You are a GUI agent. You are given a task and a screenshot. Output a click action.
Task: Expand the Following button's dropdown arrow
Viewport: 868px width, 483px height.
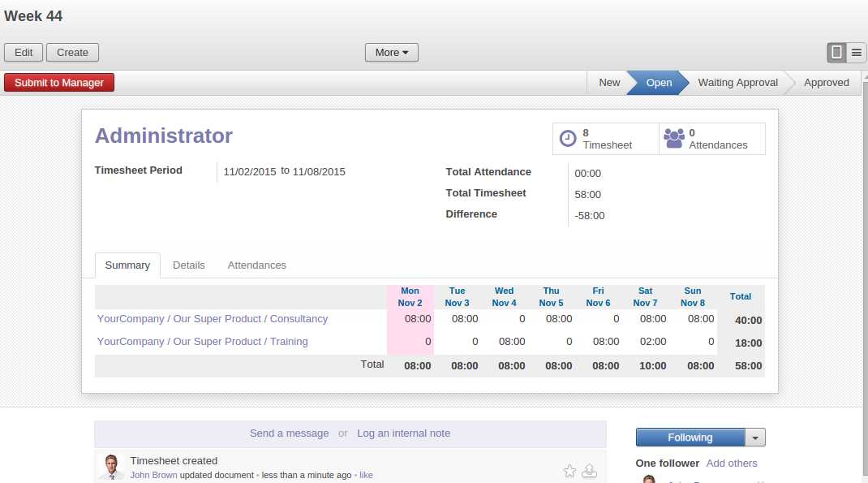755,438
